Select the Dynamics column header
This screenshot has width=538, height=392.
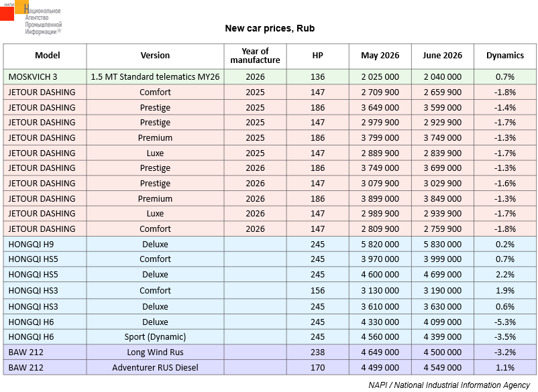click(x=504, y=56)
